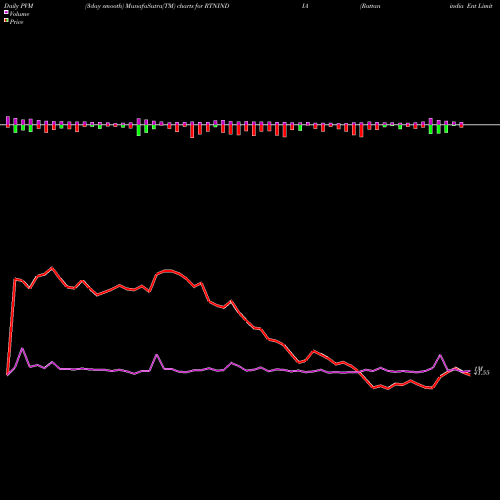
Task: Click the MunafaSutra(TM) charts title text
Action: click(157, 6)
